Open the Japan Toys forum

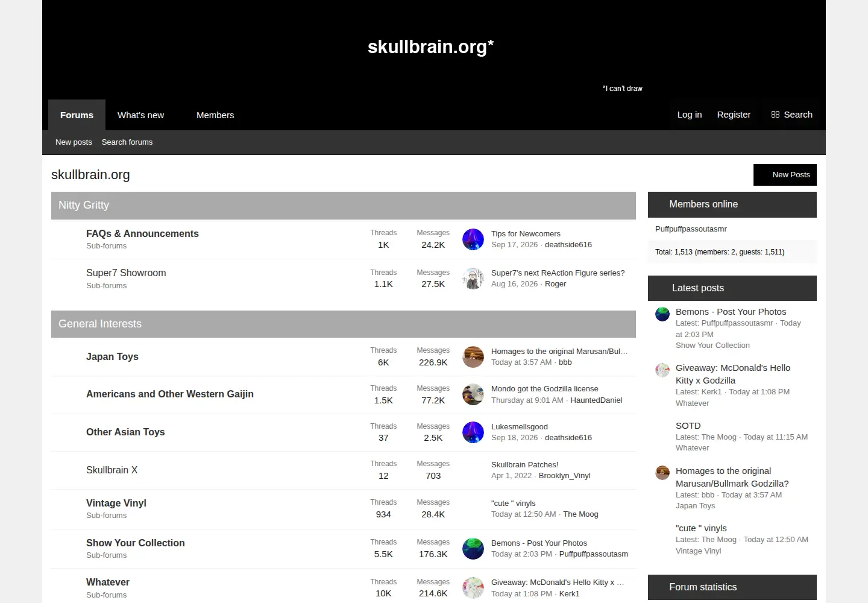112,356
